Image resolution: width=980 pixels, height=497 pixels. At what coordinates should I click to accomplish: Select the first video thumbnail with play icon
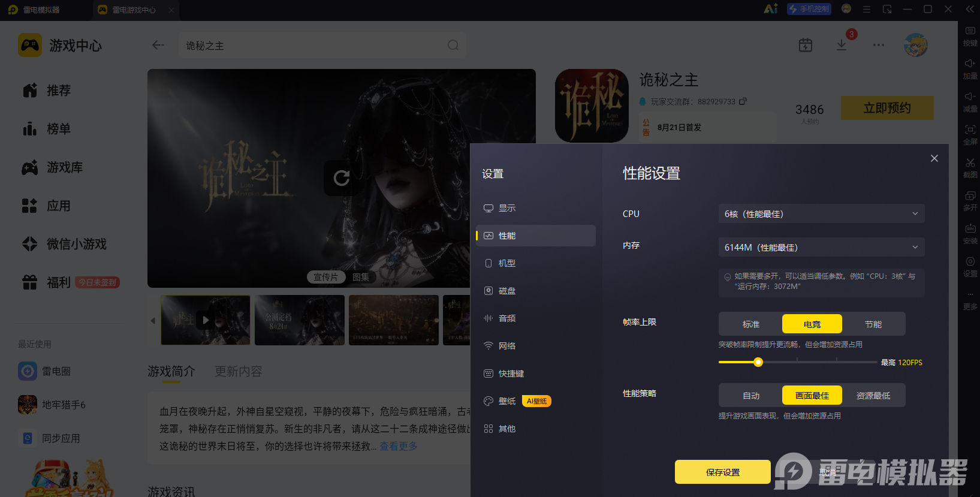pyautogui.click(x=206, y=320)
